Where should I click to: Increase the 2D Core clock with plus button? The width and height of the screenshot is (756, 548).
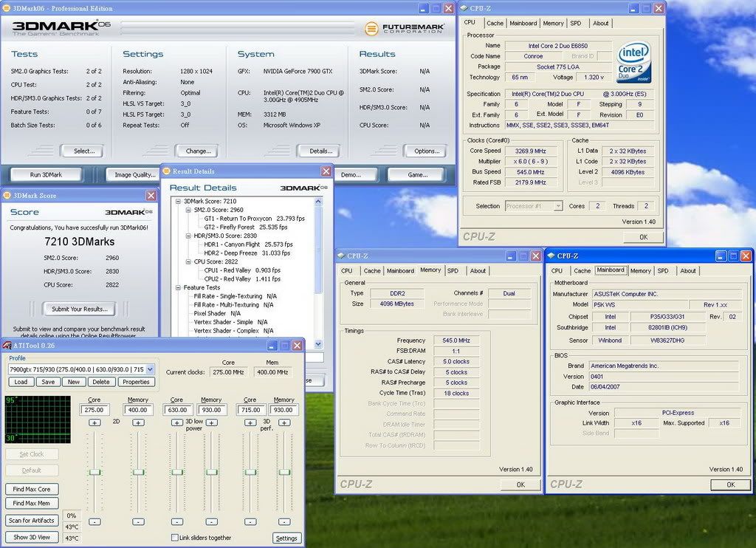[x=95, y=422]
